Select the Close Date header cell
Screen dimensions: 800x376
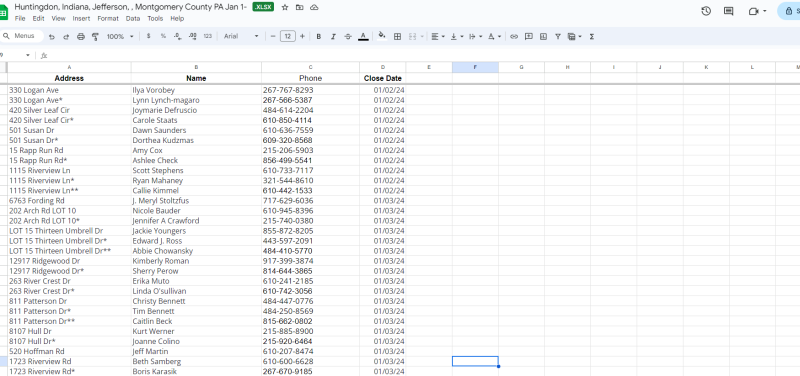[x=383, y=78]
